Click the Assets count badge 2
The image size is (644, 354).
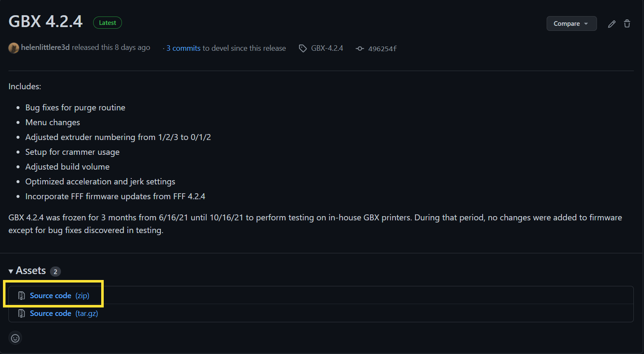coord(55,272)
